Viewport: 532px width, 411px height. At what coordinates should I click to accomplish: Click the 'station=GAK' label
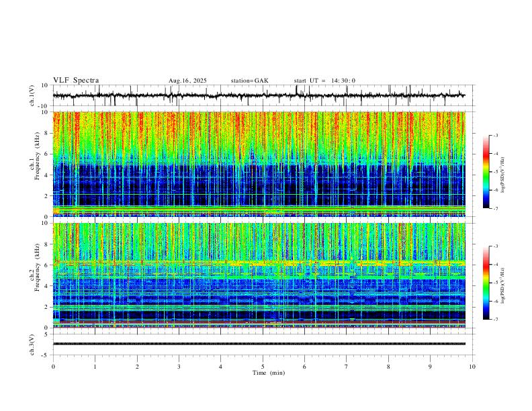tap(250, 81)
